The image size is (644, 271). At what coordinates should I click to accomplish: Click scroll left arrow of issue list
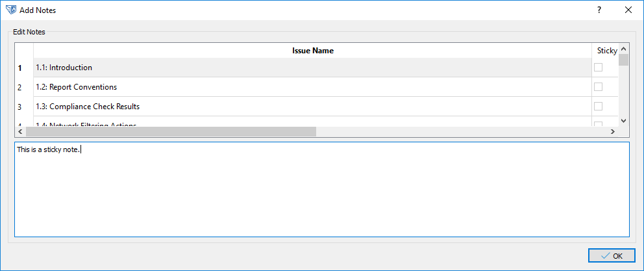point(19,131)
